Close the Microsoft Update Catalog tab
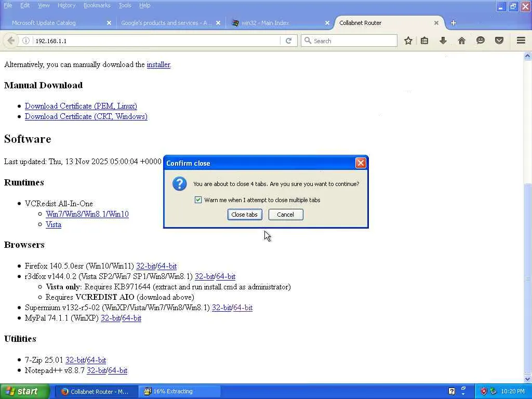 [109, 23]
